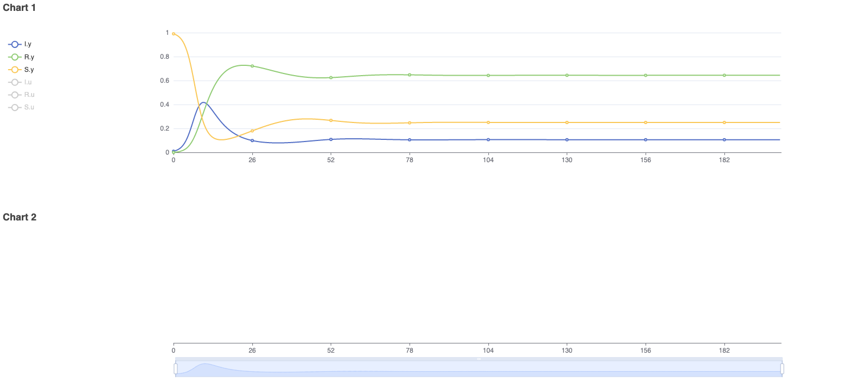Hide the R.y series via legend
Viewport: 868px width, 381px height.
click(x=21, y=57)
